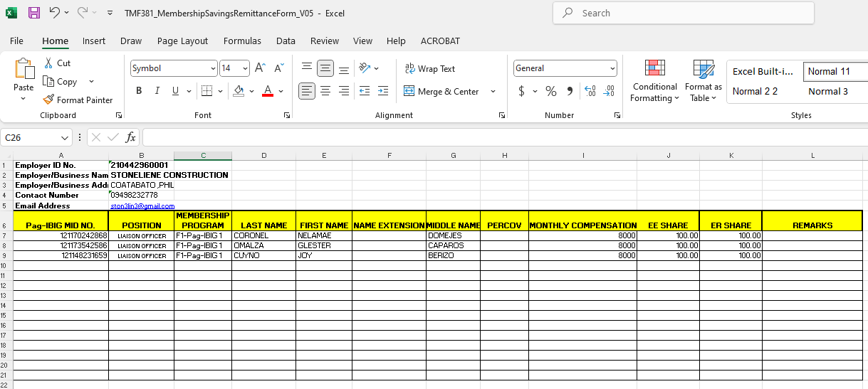The height and width of the screenshot is (389, 868).
Task: Apply the red Font Color swatch
Action: tap(268, 91)
